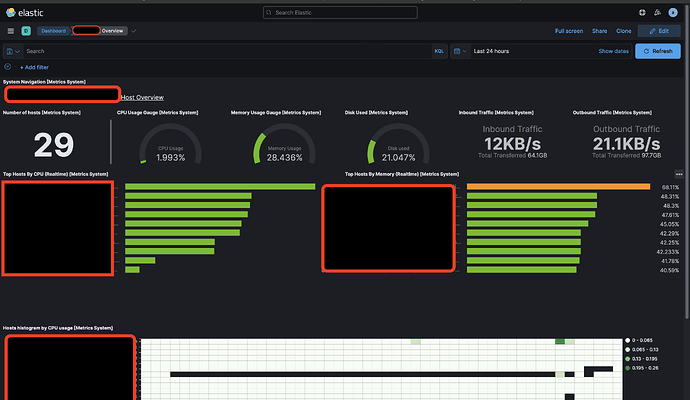The height and width of the screenshot is (400, 690).
Task: Open panel options for Top Hosts By Memory
Action: pyautogui.click(x=679, y=174)
